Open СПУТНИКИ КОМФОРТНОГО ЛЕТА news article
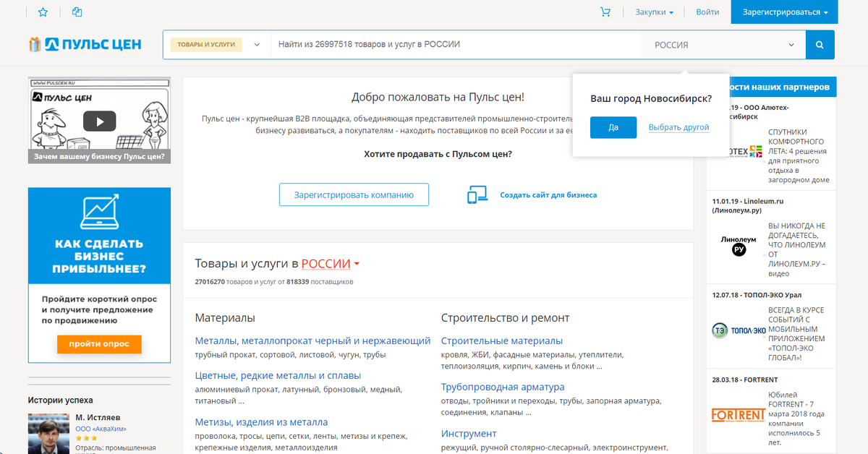 pyautogui.click(x=799, y=155)
